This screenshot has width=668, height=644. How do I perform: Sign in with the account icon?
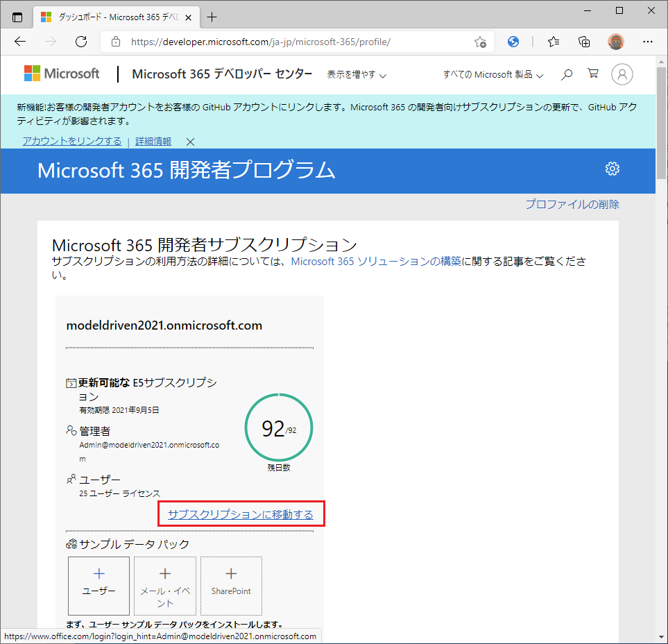(622, 74)
